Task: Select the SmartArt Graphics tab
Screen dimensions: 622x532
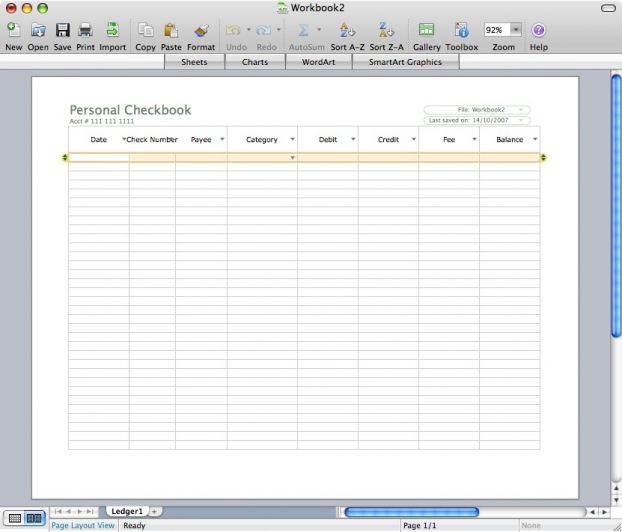Action: 405,62
